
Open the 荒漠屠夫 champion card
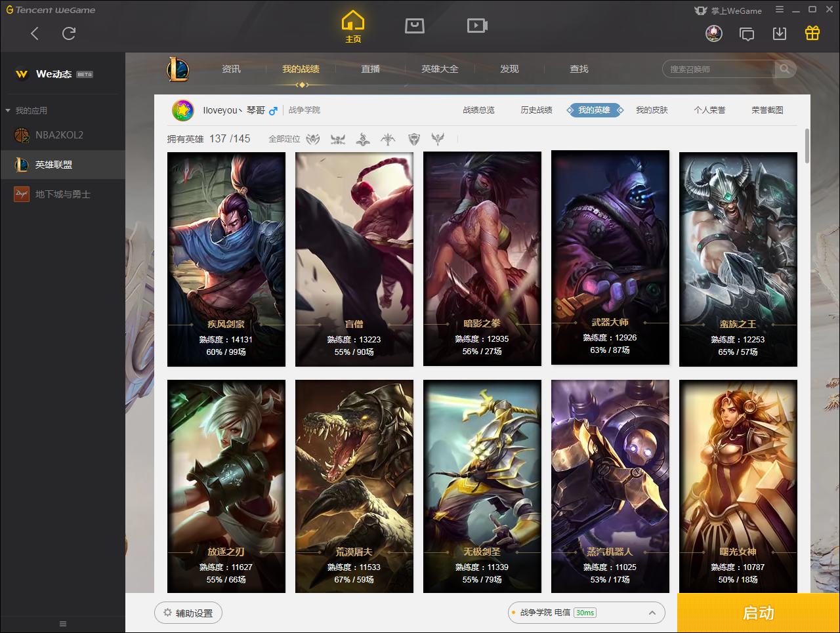(x=354, y=486)
